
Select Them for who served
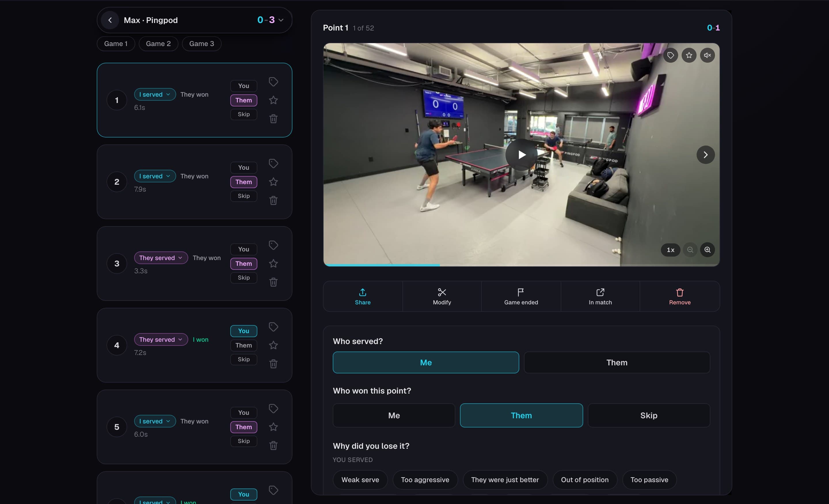tap(617, 362)
